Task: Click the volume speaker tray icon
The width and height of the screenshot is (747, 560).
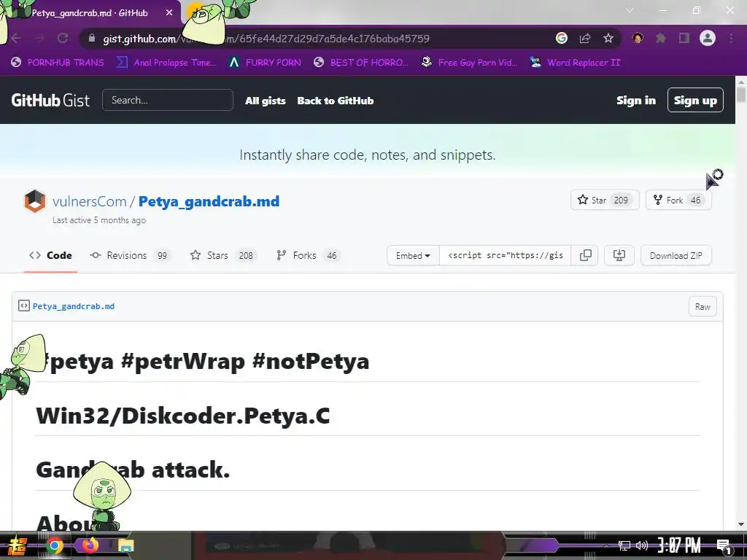Action: [642, 545]
